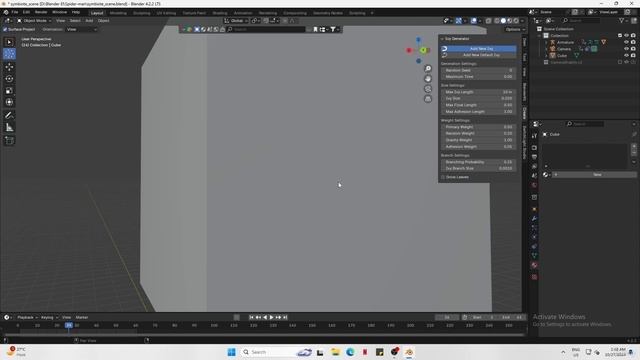The image size is (640, 360).
Task: Select rendered viewport shading mode
Action: click(516, 21)
